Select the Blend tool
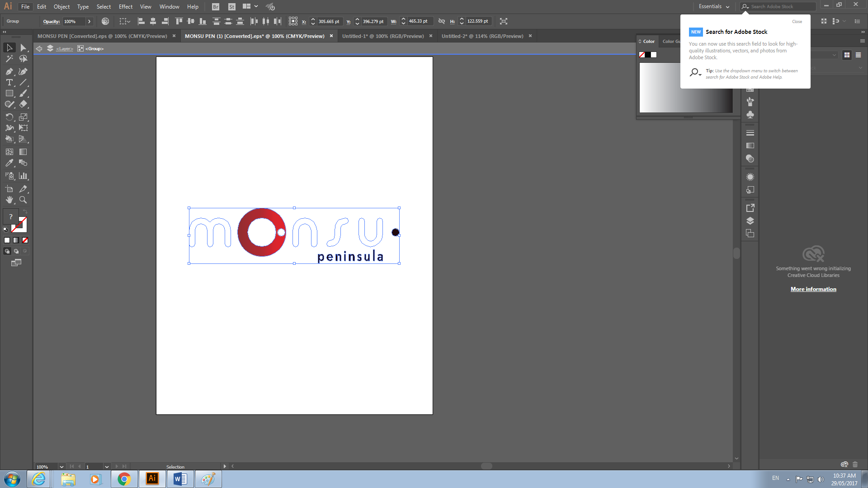 (24, 163)
